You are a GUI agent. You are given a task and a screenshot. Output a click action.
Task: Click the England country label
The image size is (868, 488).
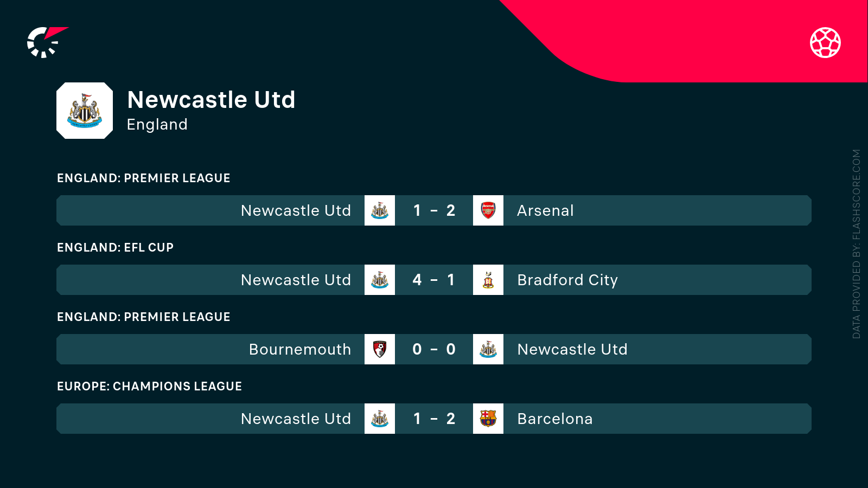[x=157, y=125]
